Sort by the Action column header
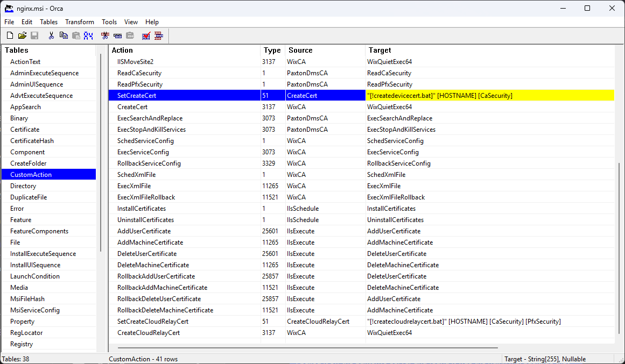 tap(184, 50)
